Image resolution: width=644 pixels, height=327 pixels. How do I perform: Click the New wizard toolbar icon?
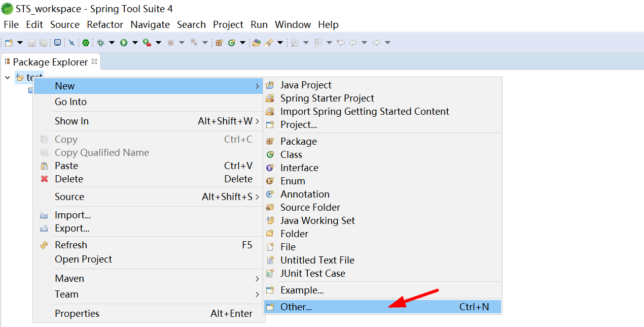[x=9, y=43]
